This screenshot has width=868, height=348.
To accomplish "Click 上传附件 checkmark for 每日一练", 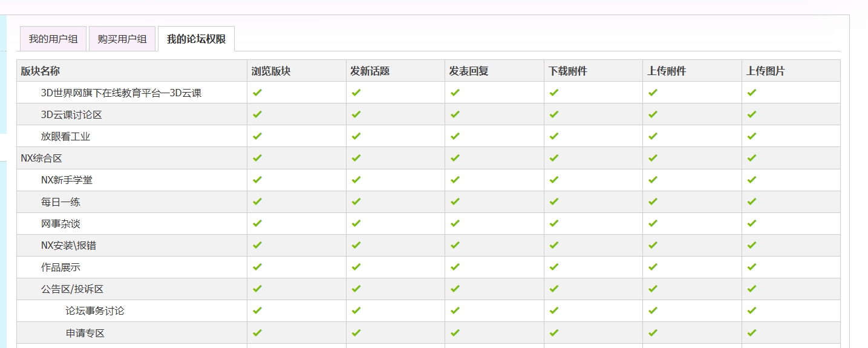I will pos(653,202).
